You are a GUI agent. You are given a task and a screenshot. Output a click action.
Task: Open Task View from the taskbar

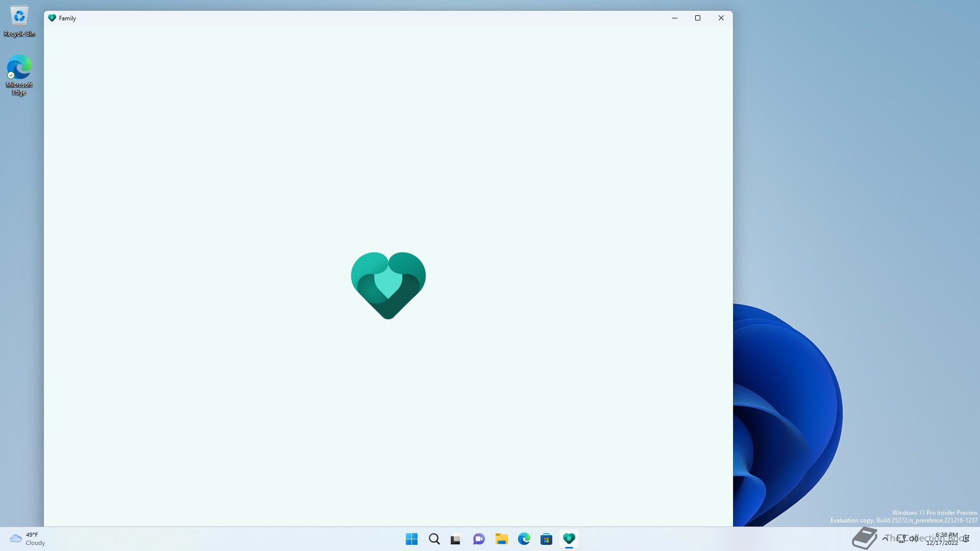(456, 539)
